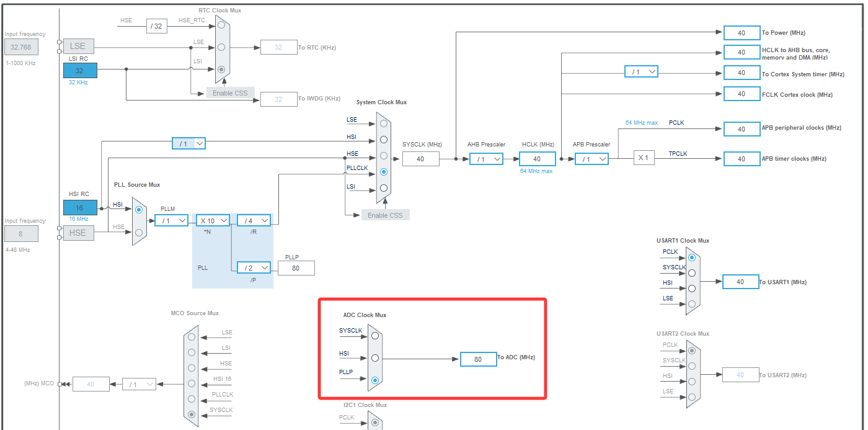Change the PLL *N multiplier dropdown
The width and height of the screenshot is (868, 430).
point(212,220)
